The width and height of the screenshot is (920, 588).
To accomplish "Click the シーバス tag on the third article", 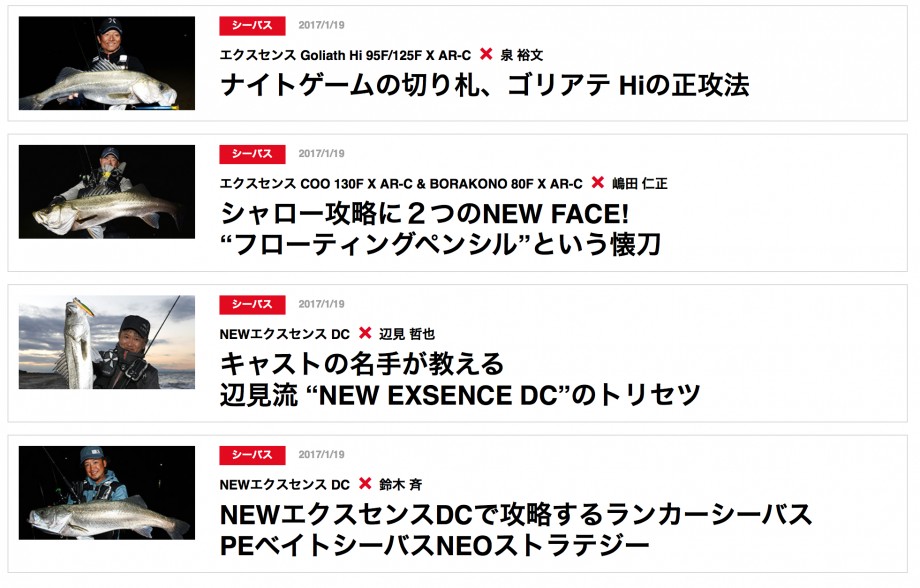I will tap(252, 304).
